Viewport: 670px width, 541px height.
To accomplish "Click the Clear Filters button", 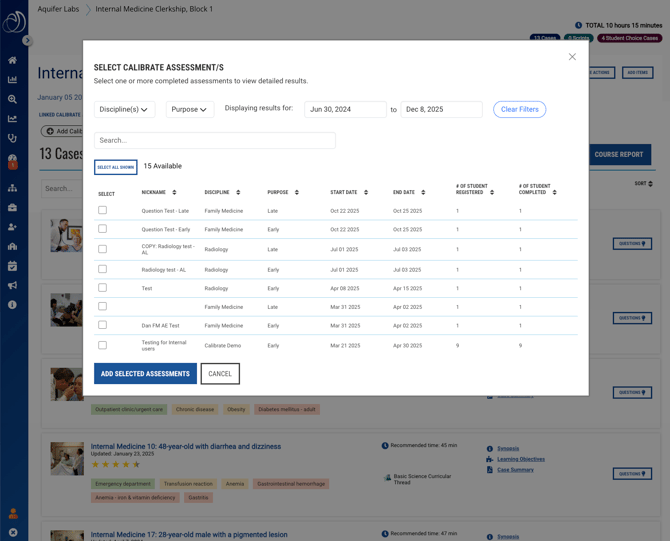I will pyautogui.click(x=520, y=109).
